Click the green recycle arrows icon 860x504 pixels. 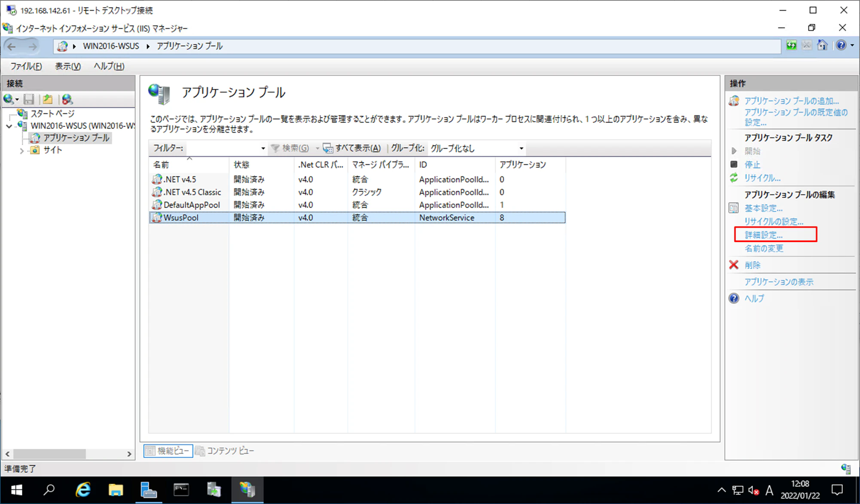734,178
